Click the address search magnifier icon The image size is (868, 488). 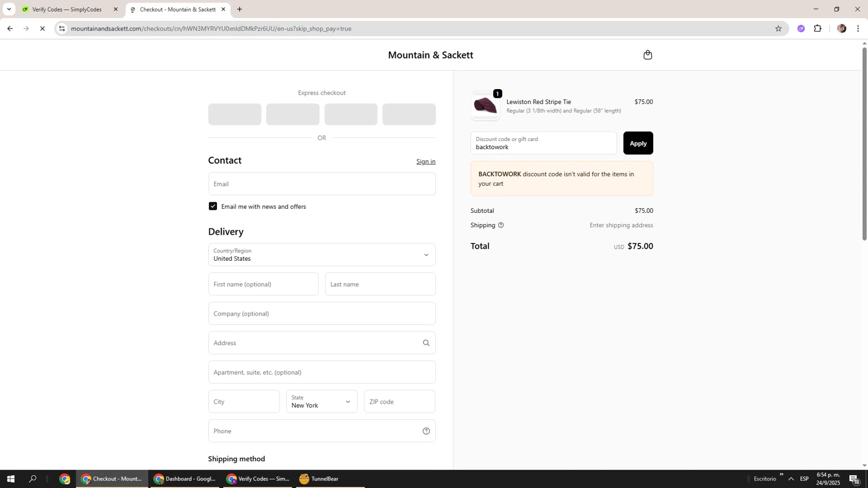[426, 343]
